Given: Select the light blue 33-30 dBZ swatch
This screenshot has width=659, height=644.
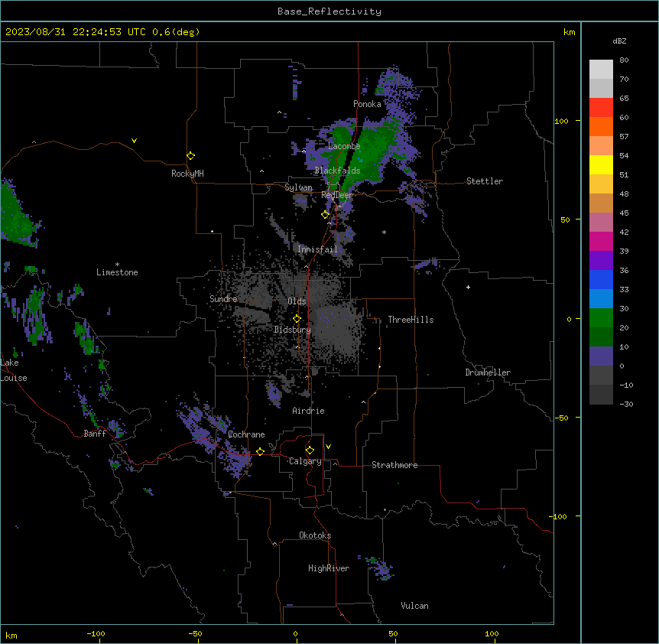Looking at the screenshot, I should (x=601, y=299).
